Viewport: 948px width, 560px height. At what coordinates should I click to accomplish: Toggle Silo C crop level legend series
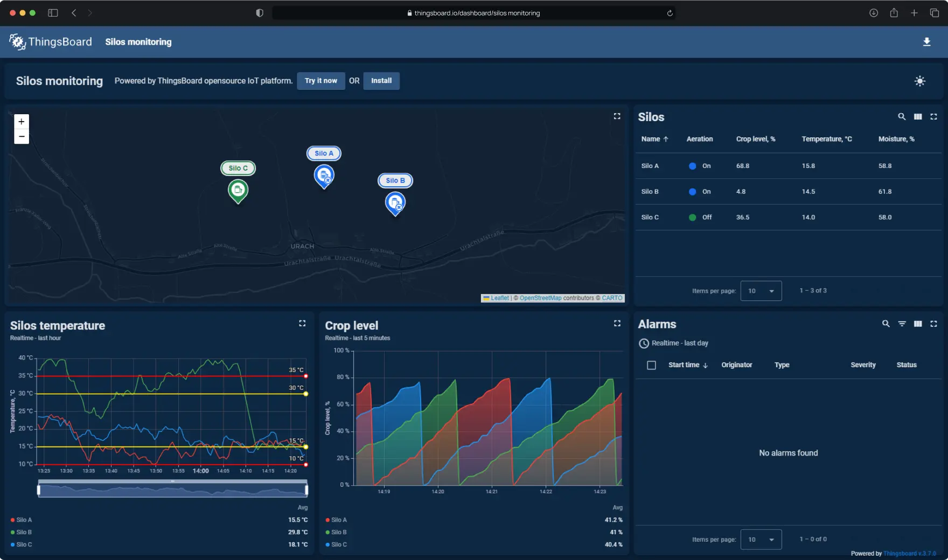(x=336, y=545)
